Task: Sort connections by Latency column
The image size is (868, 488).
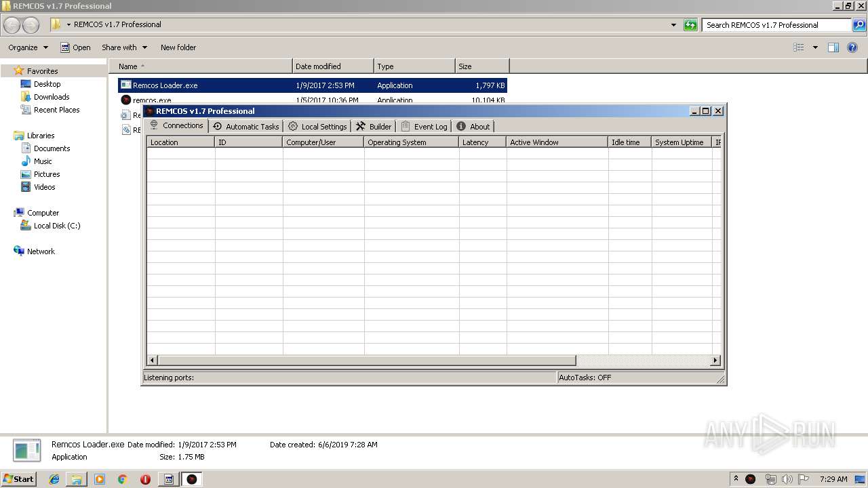Action: point(483,142)
